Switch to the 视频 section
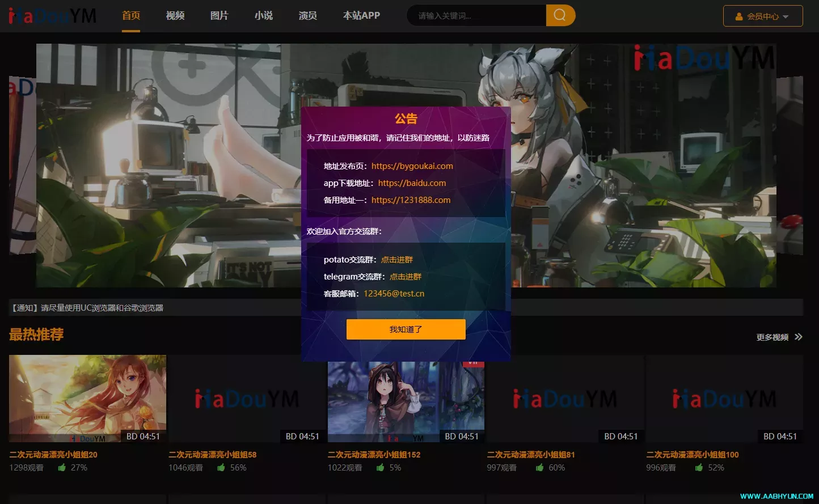The height and width of the screenshot is (504, 819). pyautogui.click(x=175, y=15)
